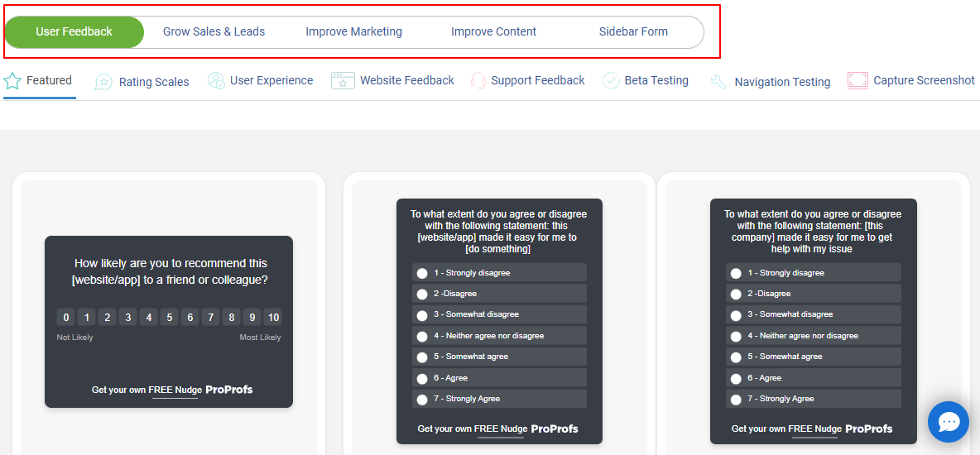The image size is (980, 455).
Task: Select '4 - Neither agree nor disagree' website/app survey
Action: 499,336
